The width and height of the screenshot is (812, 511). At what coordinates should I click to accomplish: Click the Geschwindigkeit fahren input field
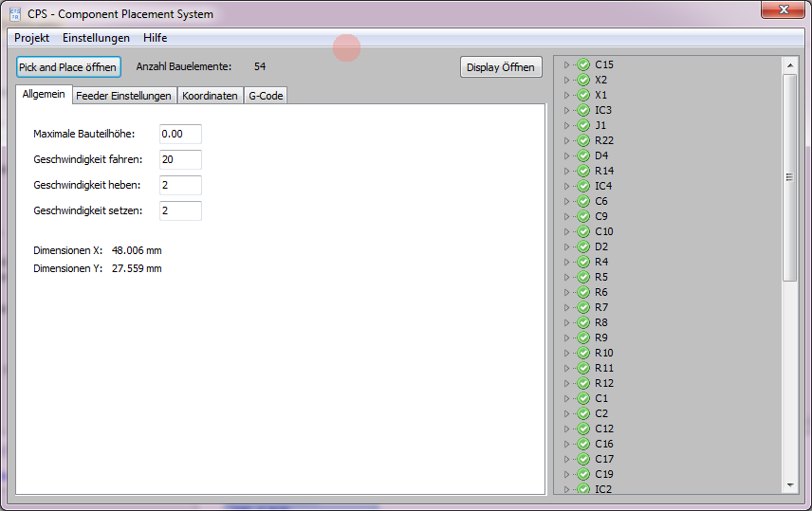pos(180,159)
